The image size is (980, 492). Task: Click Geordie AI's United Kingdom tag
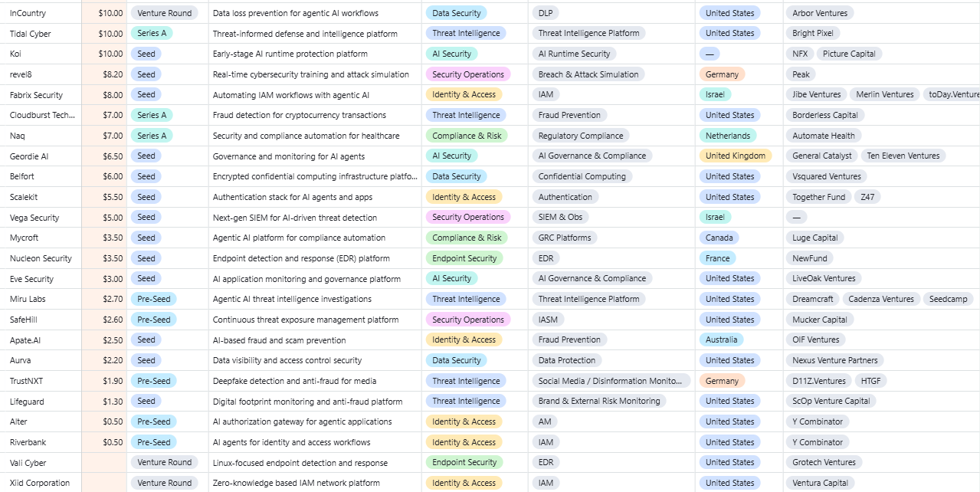(x=736, y=156)
